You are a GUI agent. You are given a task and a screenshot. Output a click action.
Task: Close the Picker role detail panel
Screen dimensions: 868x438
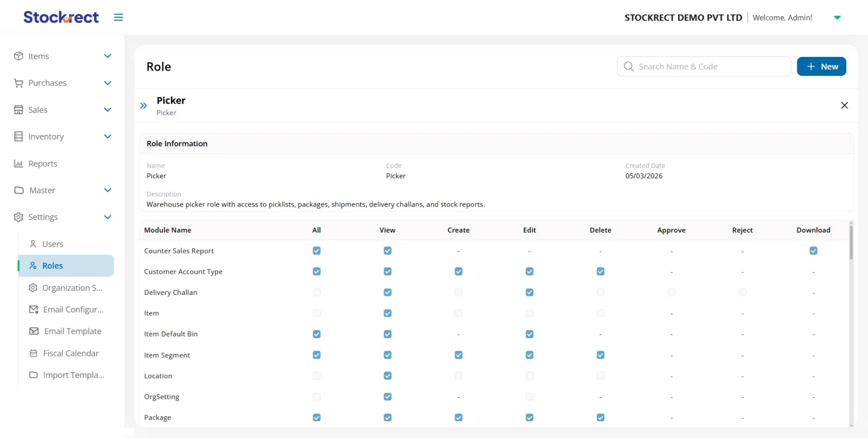pos(844,105)
